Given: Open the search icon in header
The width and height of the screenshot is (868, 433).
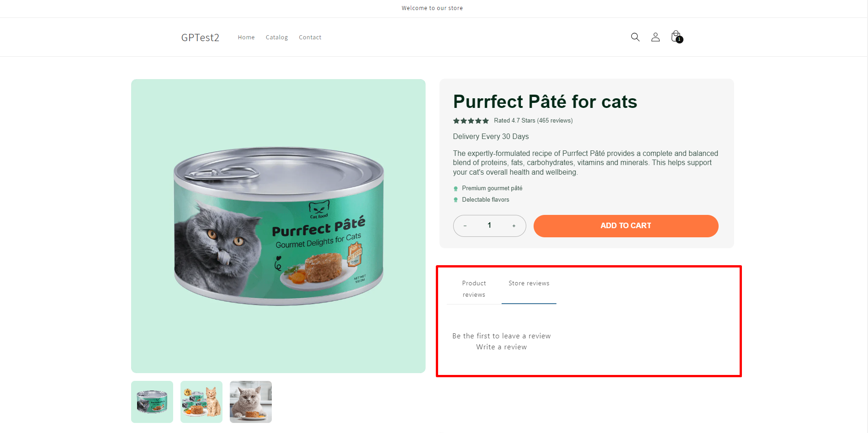Looking at the screenshot, I should (635, 37).
